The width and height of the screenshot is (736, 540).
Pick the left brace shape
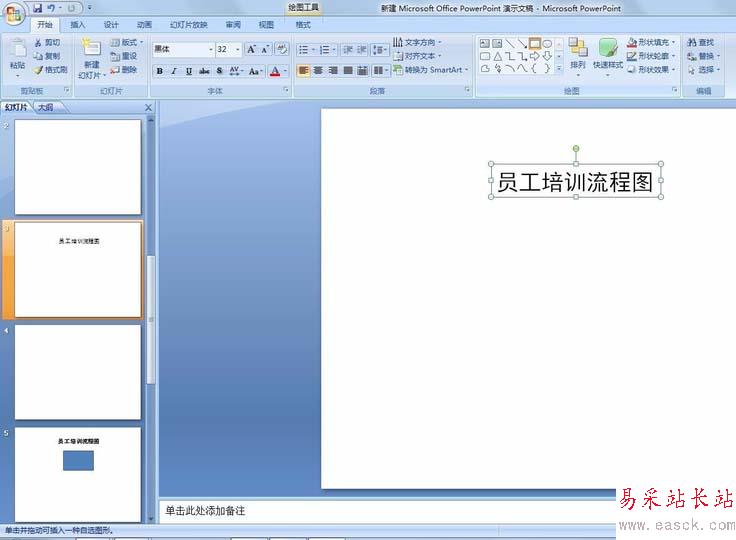(x=535, y=69)
